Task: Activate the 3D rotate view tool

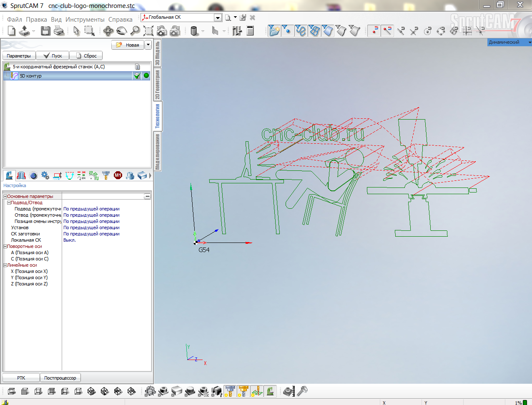Action: tap(108, 31)
